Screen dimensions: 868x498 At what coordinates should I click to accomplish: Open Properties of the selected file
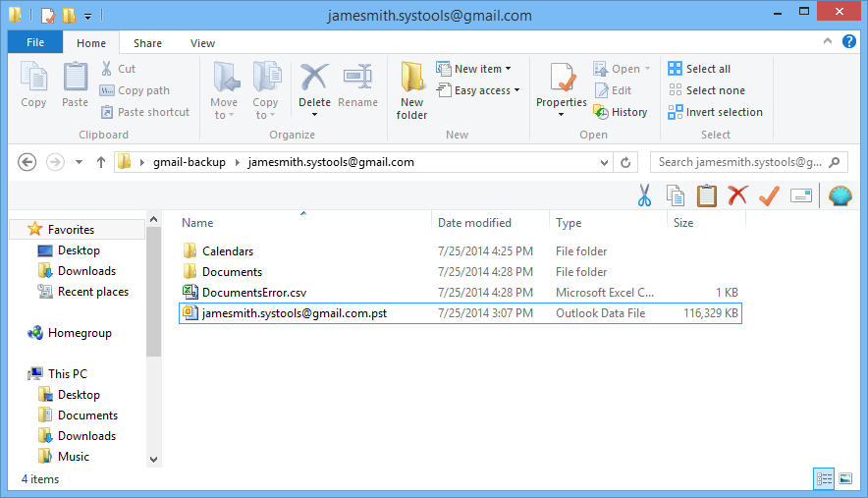pyautogui.click(x=562, y=84)
